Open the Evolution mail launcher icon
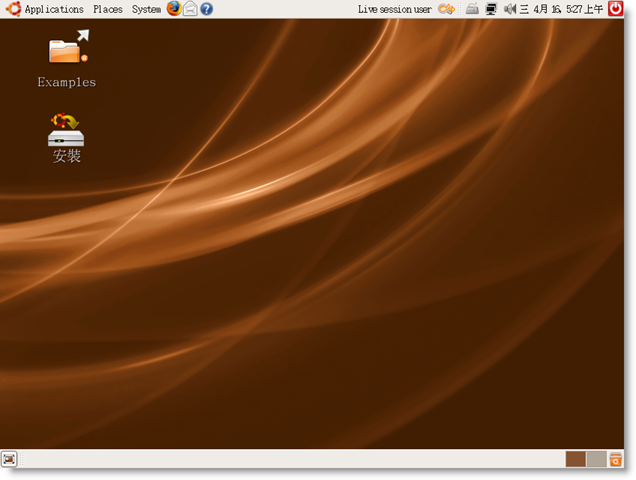636x480 pixels. pyautogui.click(x=190, y=9)
